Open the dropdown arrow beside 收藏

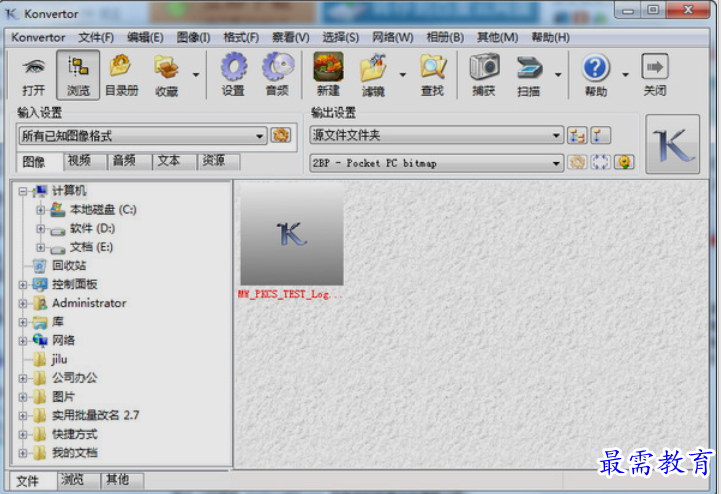(196, 75)
